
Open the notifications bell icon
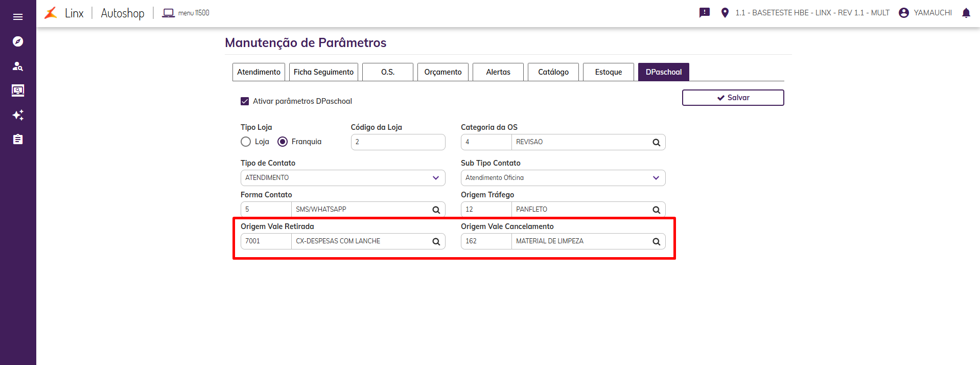[x=966, y=13]
